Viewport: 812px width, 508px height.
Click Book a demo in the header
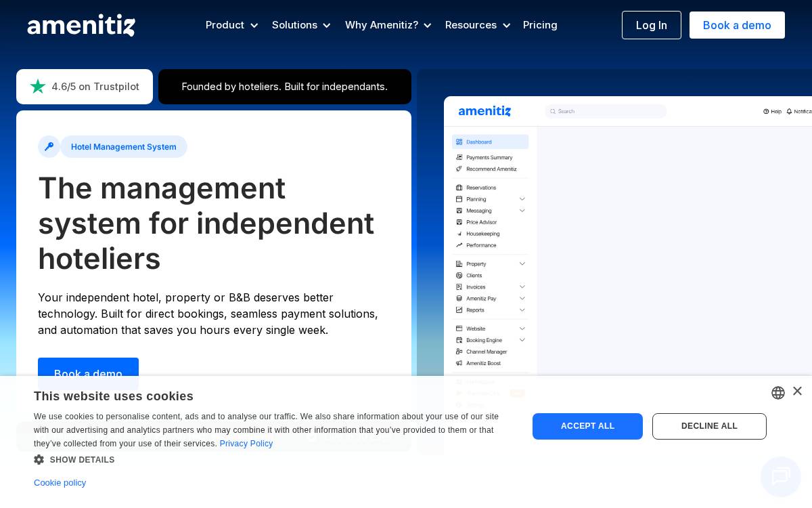pos(737,25)
